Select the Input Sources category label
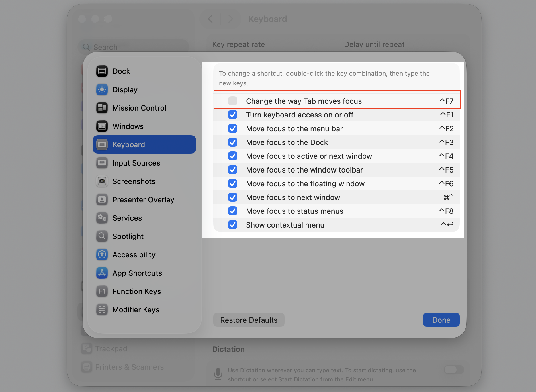Screen dimensions: 536x392 pos(136,163)
